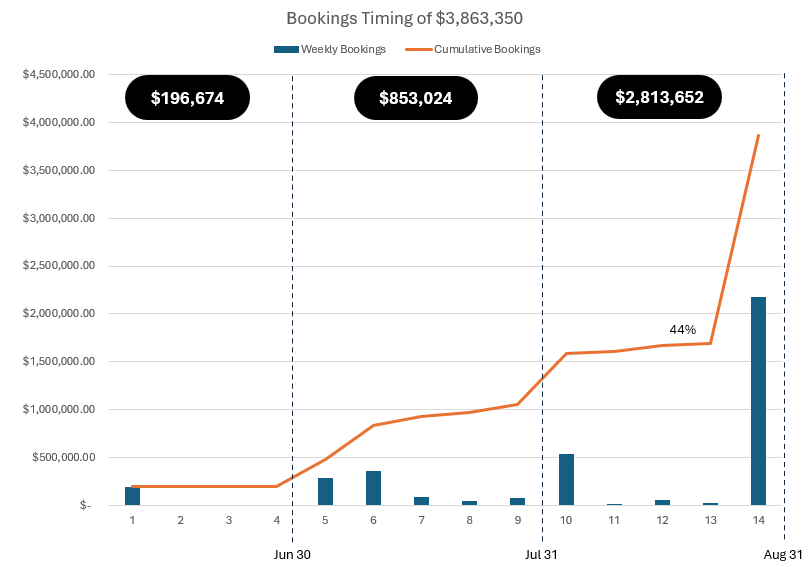Click the $4,500,000.00 y-axis label
810x567 pixels.
pyautogui.click(x=58, y=74)
